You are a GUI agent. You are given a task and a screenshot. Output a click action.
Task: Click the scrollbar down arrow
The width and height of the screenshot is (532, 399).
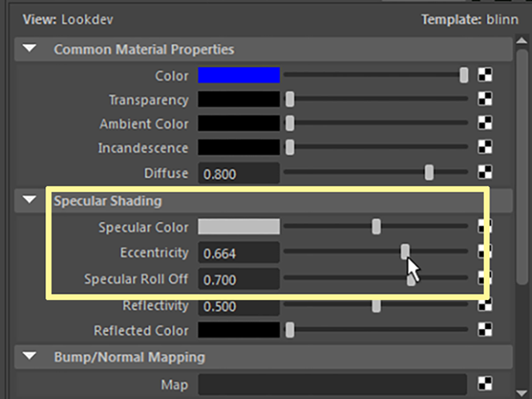pyautogui.click(x=522, y=392)
